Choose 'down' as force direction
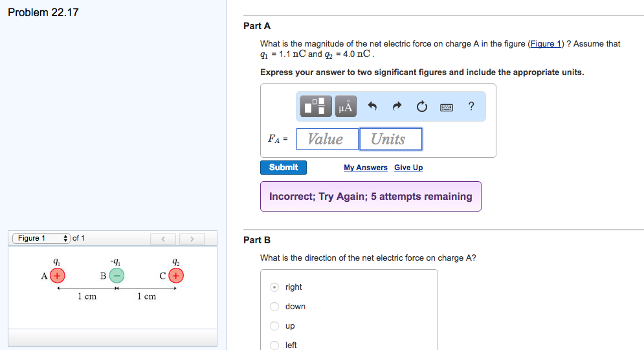This screenshot has height=350, width=644. point(274,307)
